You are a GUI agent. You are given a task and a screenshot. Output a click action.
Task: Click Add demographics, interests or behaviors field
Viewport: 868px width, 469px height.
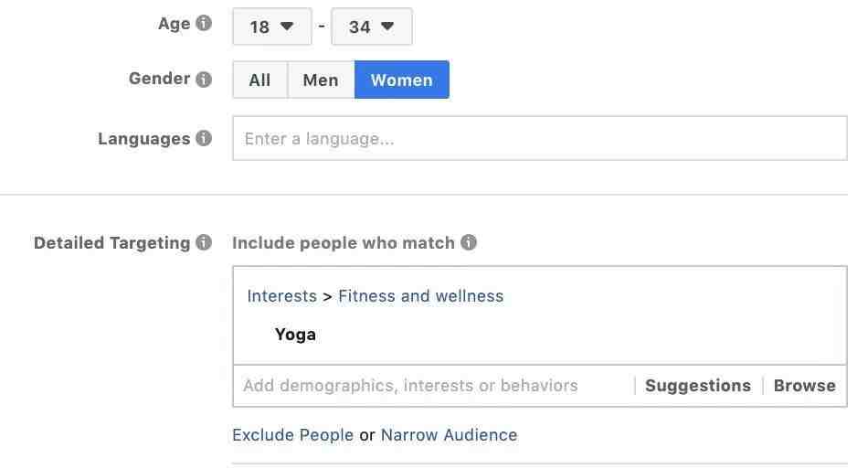[x=433, y=386]
